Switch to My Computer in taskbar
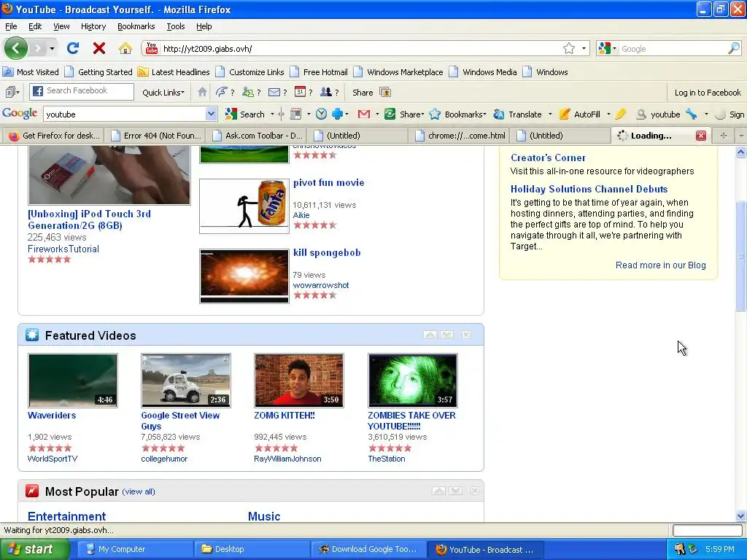Screen dimensions: 747x560 pyautogui.click(x=135, y=549)
